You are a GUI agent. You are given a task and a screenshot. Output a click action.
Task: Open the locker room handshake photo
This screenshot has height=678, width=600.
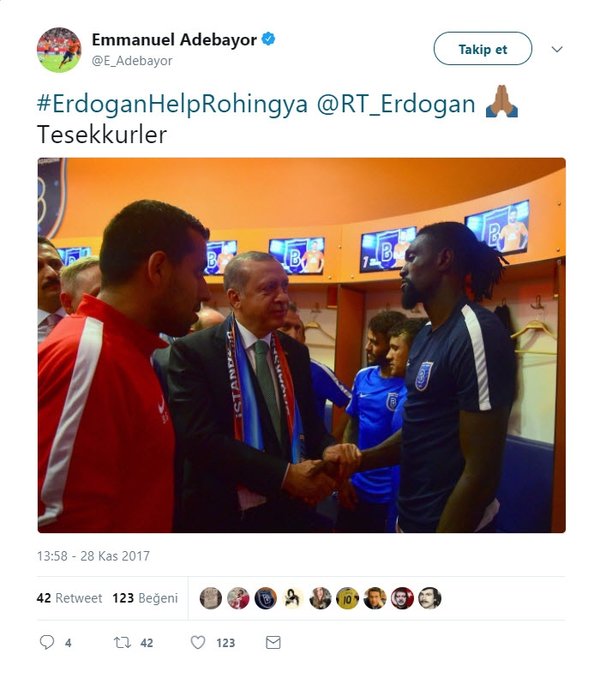301,345
